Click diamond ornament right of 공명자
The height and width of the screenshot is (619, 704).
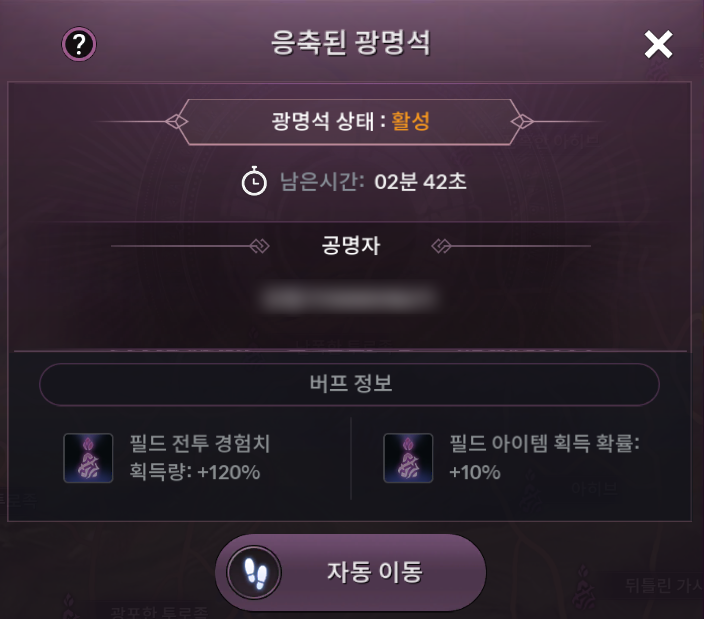tap(442, 246)
